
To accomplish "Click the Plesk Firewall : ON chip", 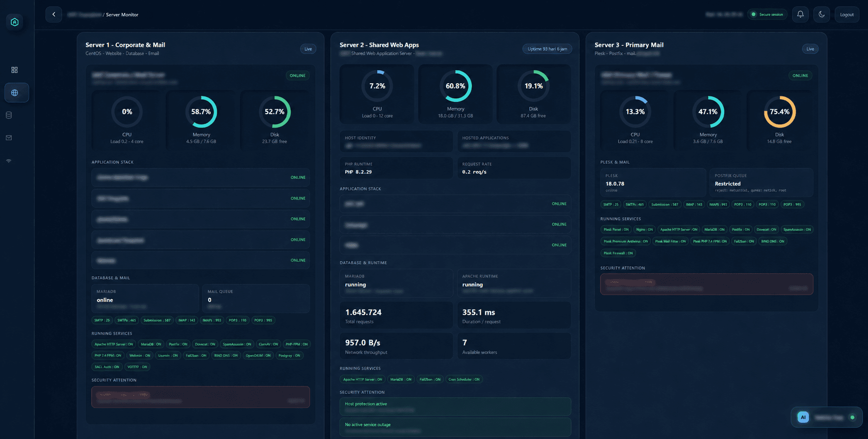I will click(x=618, y=253).
